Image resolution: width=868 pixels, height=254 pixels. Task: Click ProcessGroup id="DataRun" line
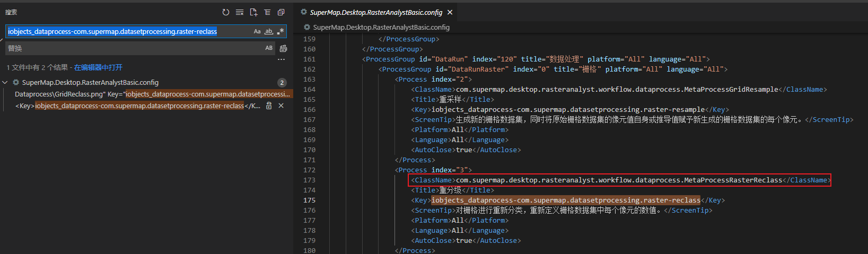pyautogui.click(x=536, y=59)
